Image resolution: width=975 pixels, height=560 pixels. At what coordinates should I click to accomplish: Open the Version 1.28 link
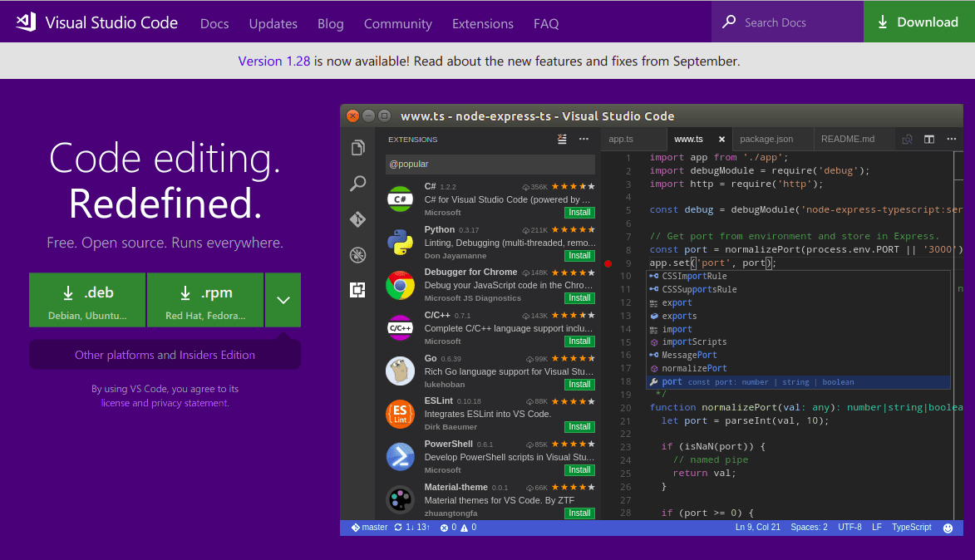click(274, 61)
